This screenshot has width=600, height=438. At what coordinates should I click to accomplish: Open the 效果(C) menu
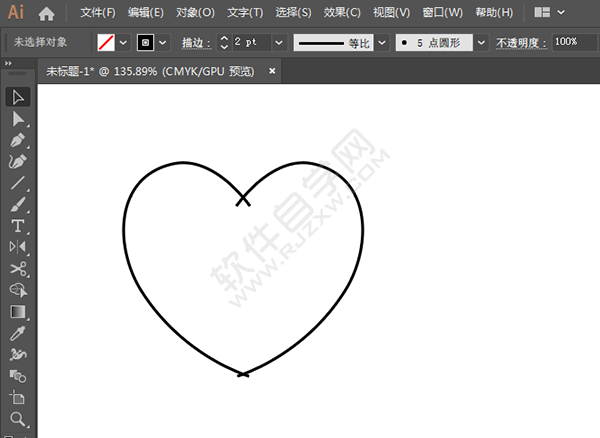[x=342, y=13]
